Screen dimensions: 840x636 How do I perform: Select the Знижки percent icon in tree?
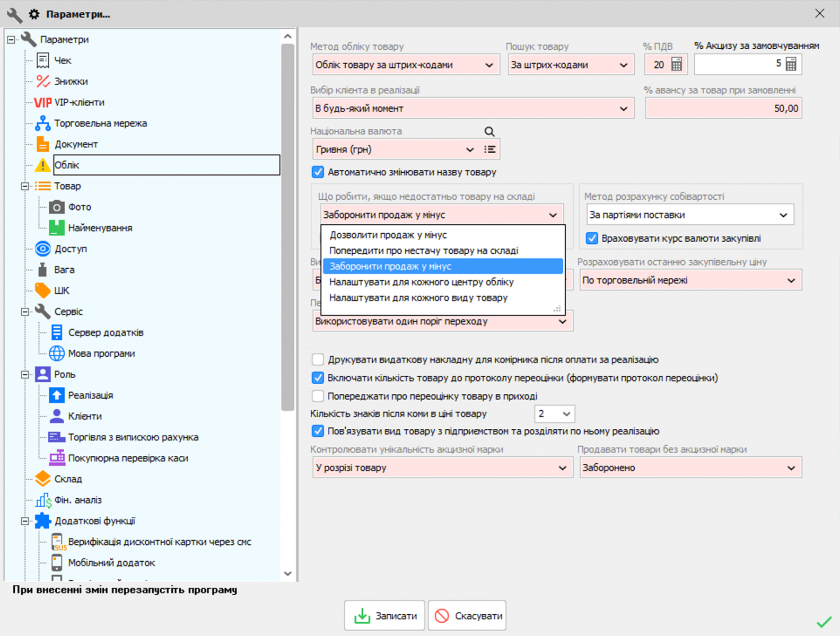42,81
